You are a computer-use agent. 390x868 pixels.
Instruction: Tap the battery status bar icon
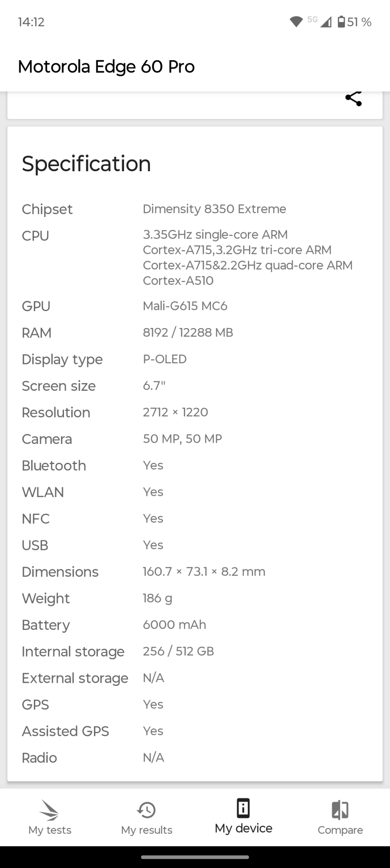[x=341, y=22]
